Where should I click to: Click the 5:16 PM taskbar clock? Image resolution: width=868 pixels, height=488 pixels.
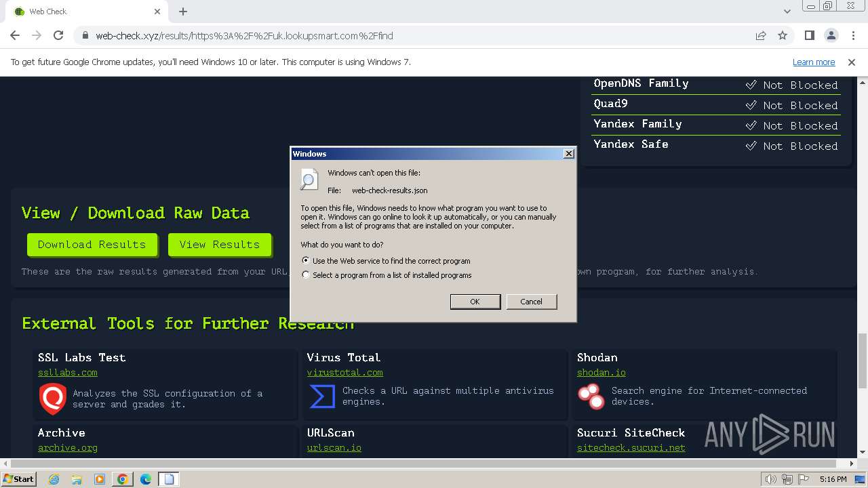point(833,479)
